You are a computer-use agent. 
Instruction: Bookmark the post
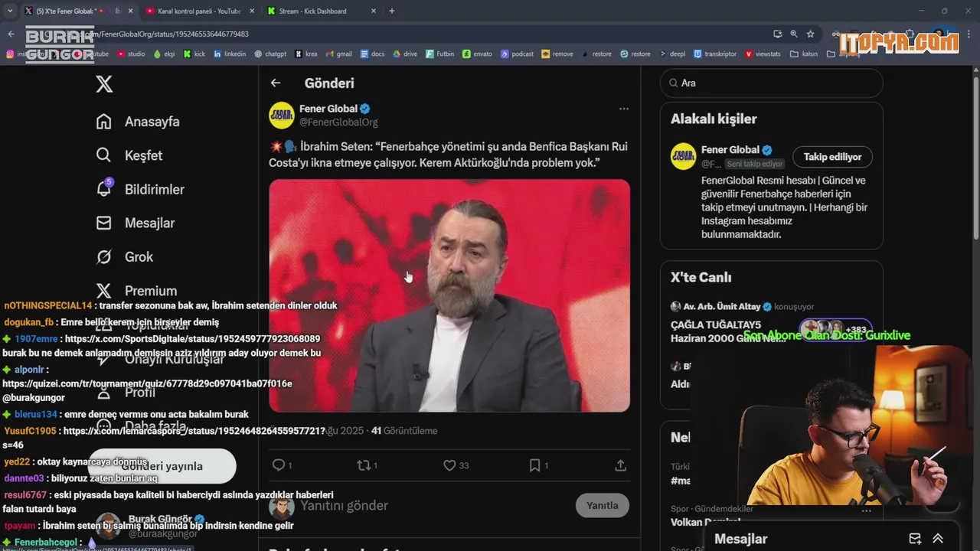535,465
